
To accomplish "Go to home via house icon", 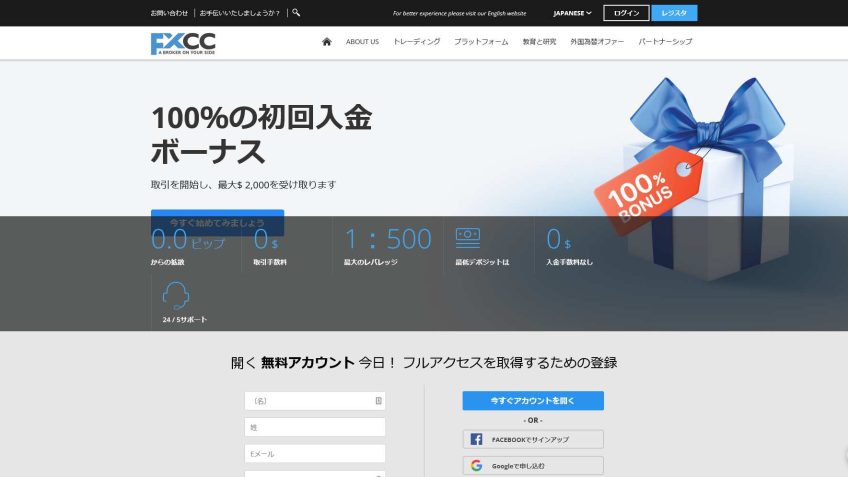I will point(326,42).
